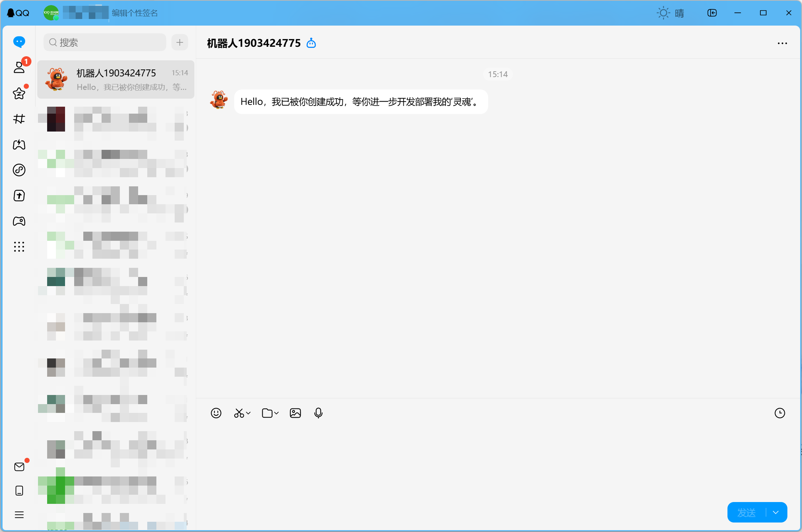This screenshot has height=532, width=802.
Task: Open QQ Zone star icon
Action: click(x=19, y=94)
